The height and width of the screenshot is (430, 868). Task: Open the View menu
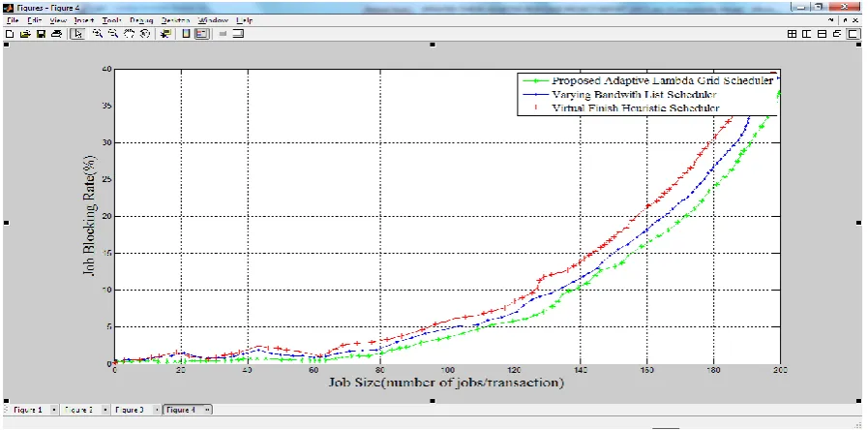click(58, 20)
